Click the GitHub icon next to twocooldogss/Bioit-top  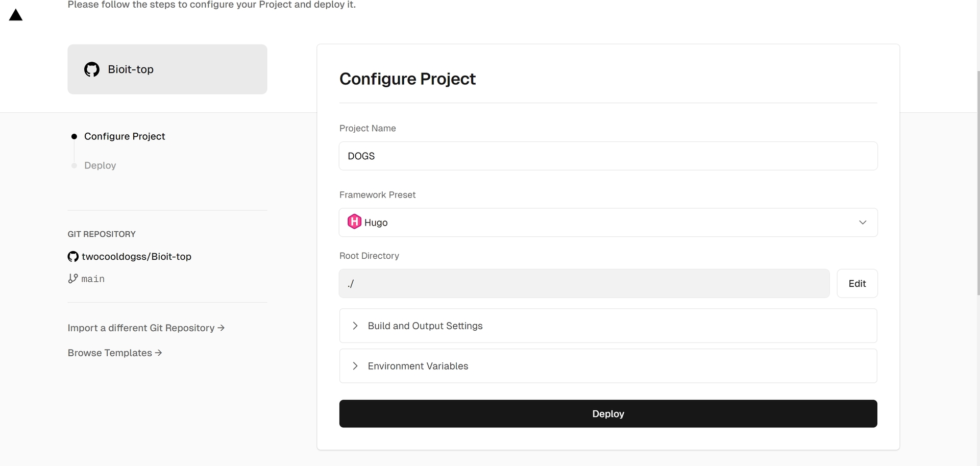click(x=73, y=257)
